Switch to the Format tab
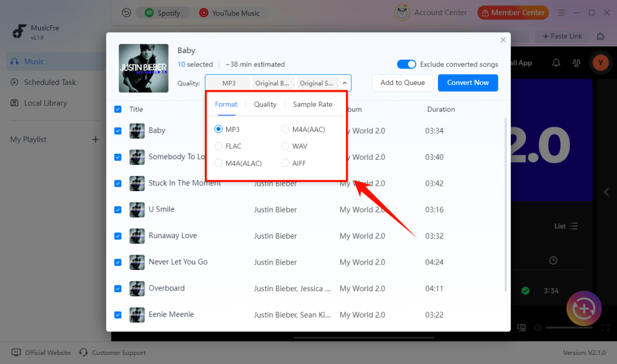Image resolution: width=617 pixels, height=364 pixels. coord(226,104)
